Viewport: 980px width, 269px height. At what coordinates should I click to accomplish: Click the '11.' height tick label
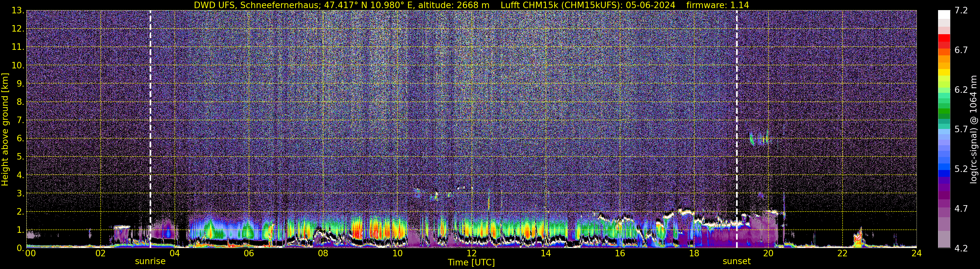18,47
